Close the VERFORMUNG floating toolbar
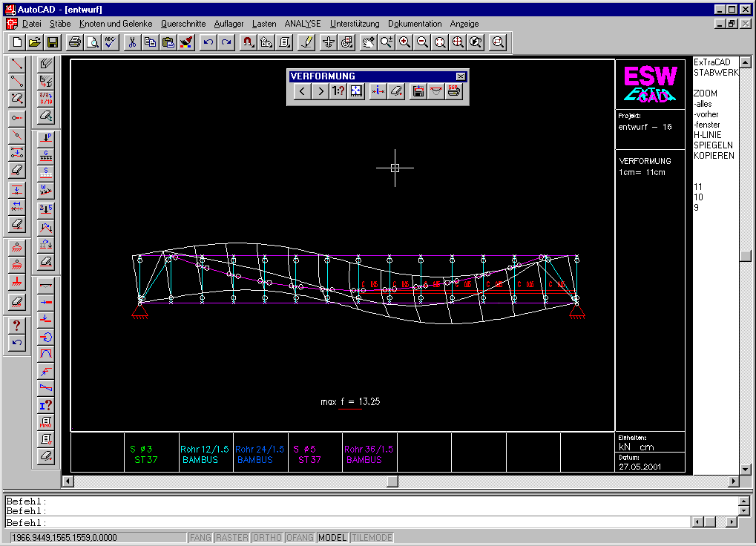Viewport: 756px width, 546px height. click(x=461, y=76)
